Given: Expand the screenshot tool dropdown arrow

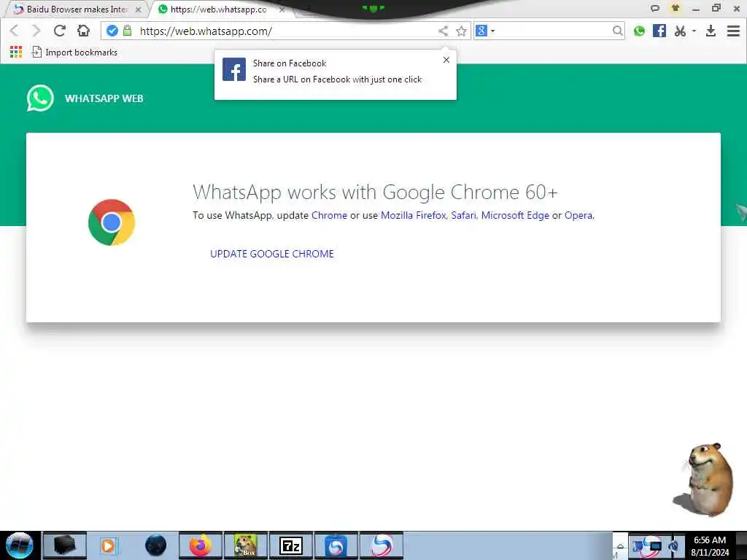Looking at the screenshot, I should pyautogui.click(x=694, y=31).
